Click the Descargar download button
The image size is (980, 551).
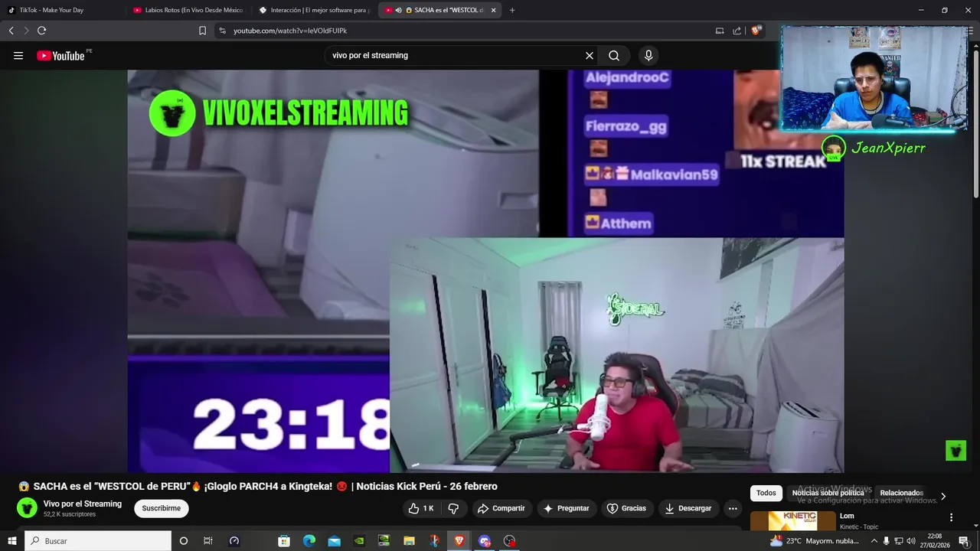(688, 508)
